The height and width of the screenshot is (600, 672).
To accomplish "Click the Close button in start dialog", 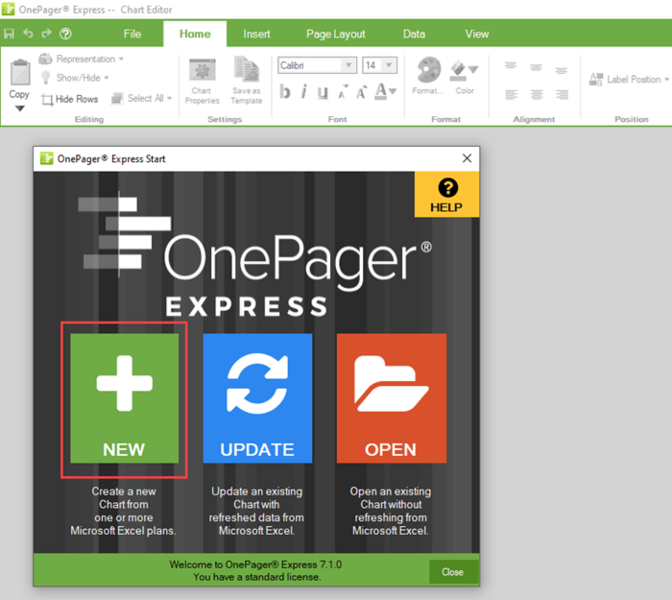I will point(453,572).
